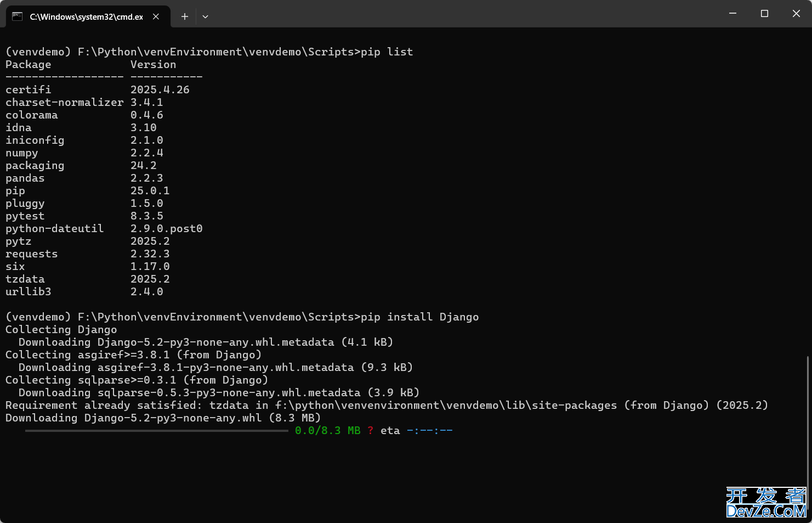Click numpy version '2.2.4'

point(147,153)
